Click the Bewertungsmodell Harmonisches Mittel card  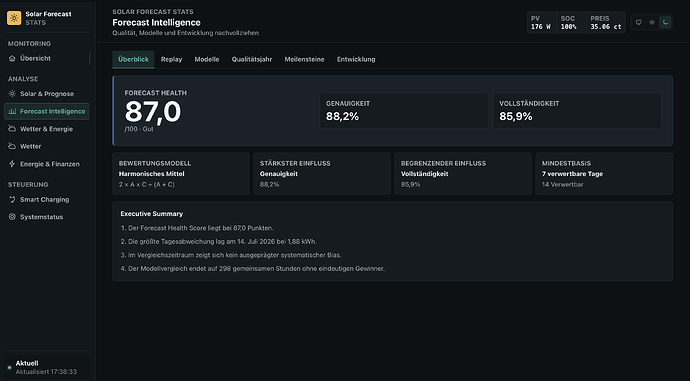pyautogui.click(x=181, y=174)
